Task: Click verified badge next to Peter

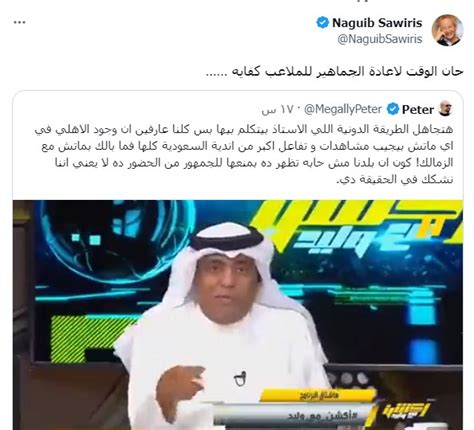Action: [393, 109]
